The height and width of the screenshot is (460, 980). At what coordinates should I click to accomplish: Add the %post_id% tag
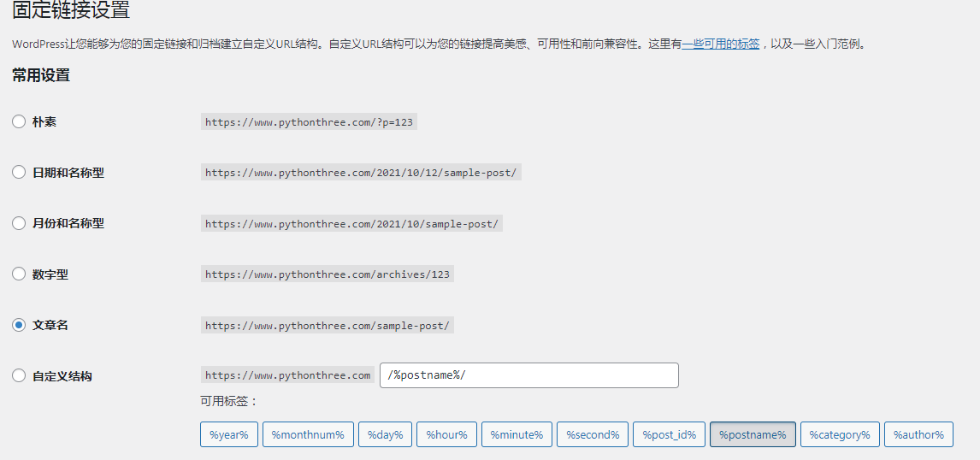(670, 434)
